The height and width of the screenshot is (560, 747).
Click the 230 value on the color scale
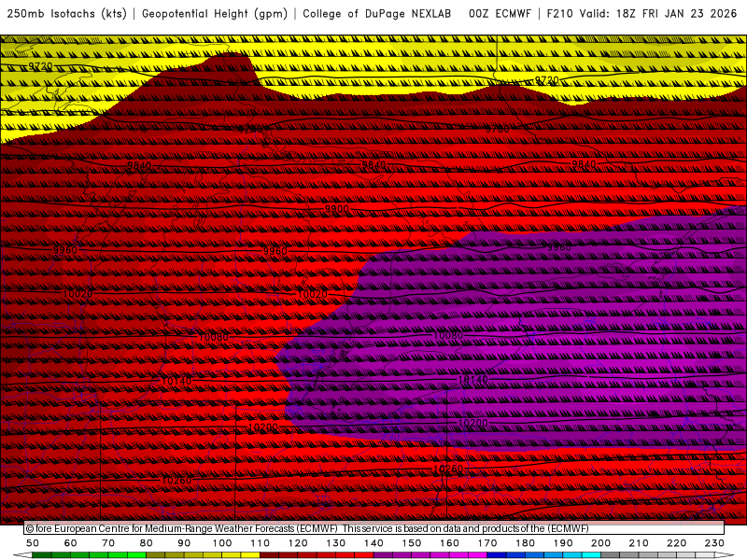(x=714, y=543)
